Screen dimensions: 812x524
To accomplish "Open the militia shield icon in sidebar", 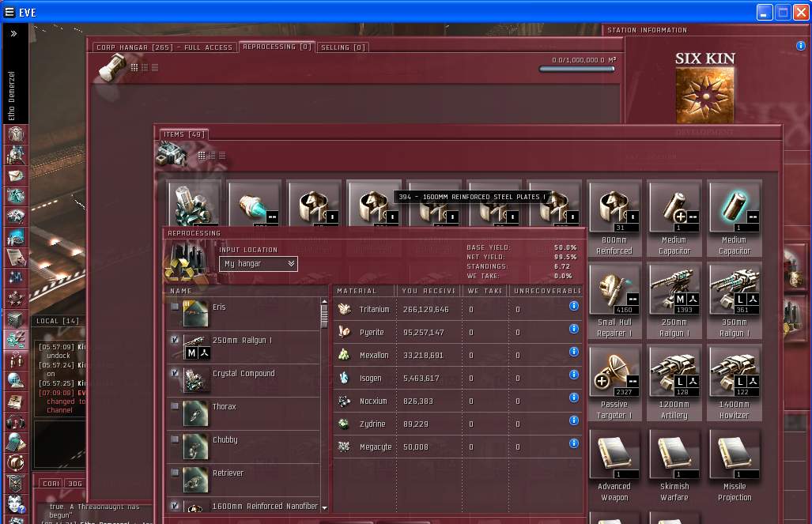I will click(16, 483).
